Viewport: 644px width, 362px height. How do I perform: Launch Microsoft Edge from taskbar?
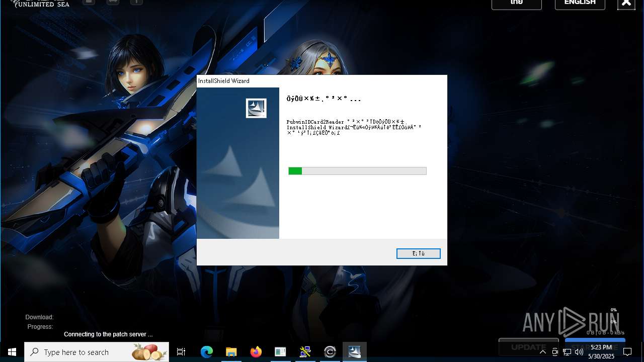207,352
